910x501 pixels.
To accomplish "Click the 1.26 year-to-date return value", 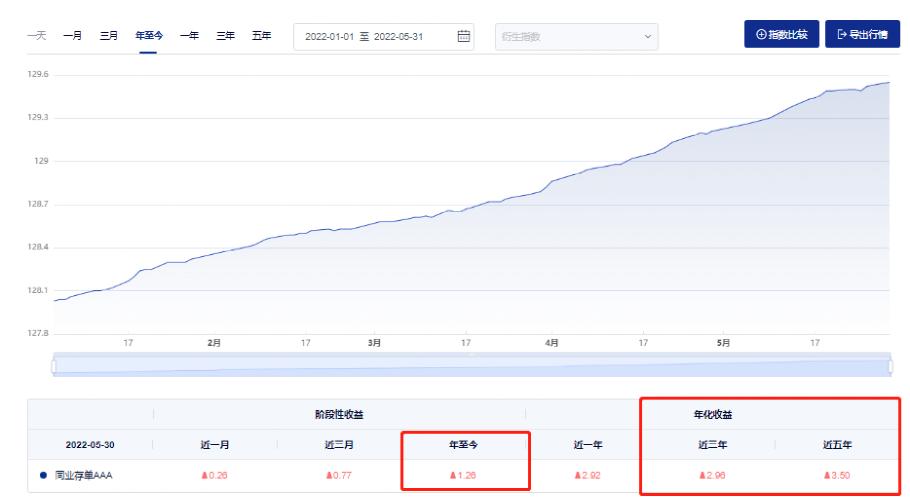I will tap(463, 475).
